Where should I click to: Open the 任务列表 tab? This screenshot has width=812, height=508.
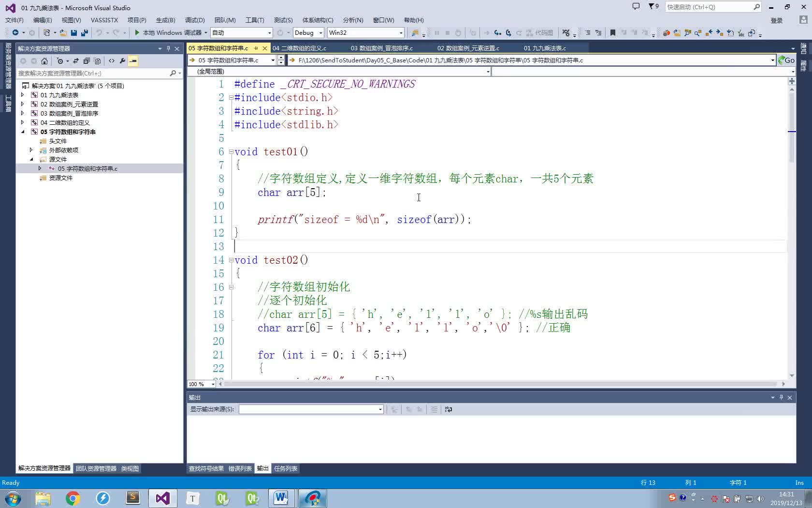[286, 469]
